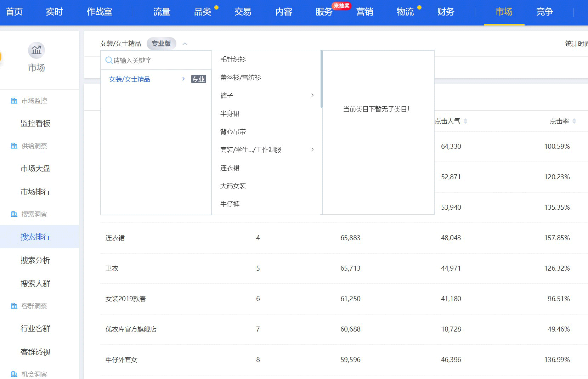The image size is (588, 379).
Task: Click the 专业版 badge button
Action: click(161, 44)
